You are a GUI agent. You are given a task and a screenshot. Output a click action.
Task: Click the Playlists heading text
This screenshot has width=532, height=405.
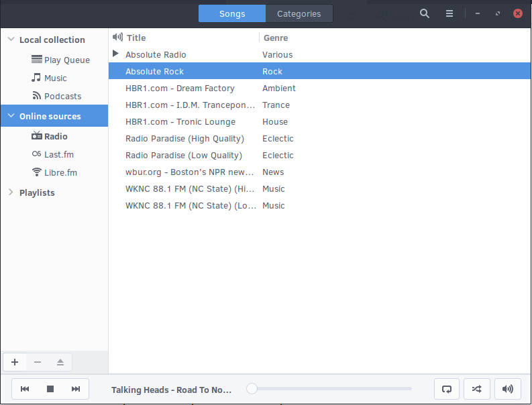point(37,192)
